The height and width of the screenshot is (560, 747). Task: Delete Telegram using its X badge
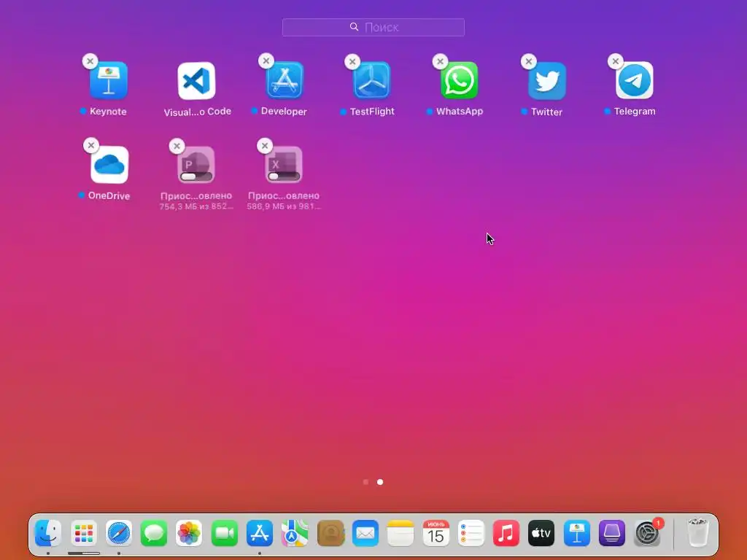point(616,61)
